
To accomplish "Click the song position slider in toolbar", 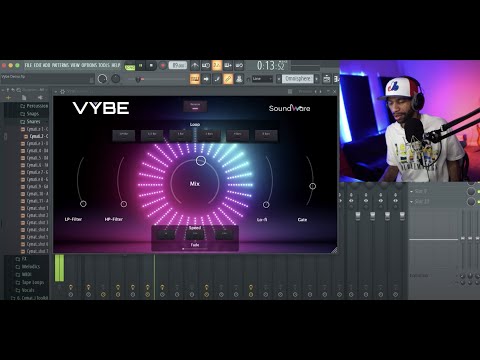I will (157, 79).
